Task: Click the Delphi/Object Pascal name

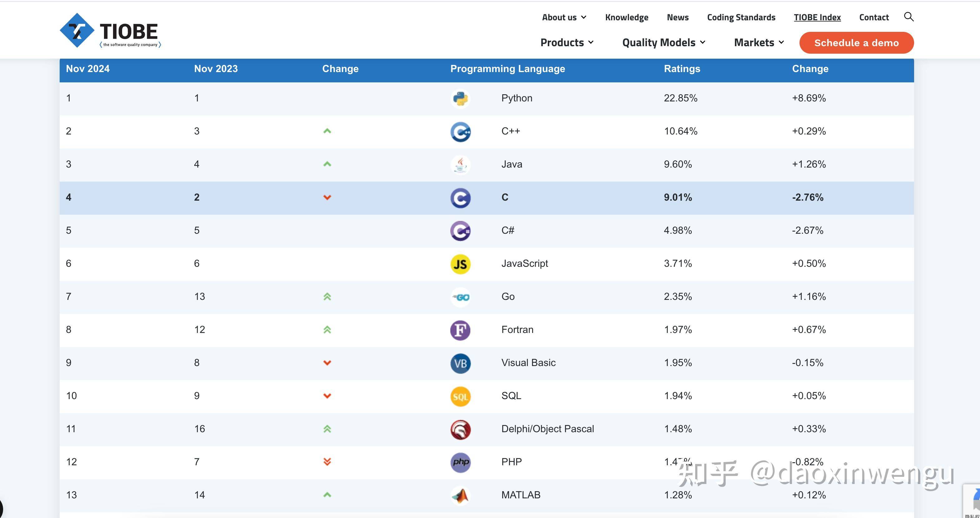Action: (547, 429)
